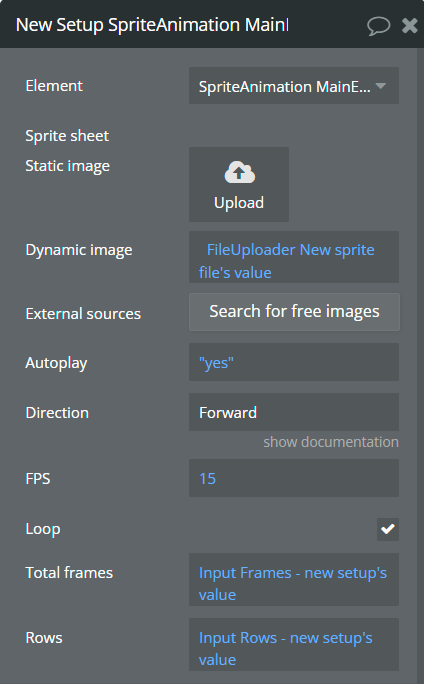
Task: Select the SpriteAnimation MainE... element selector
Action: (x=294, y=86)
